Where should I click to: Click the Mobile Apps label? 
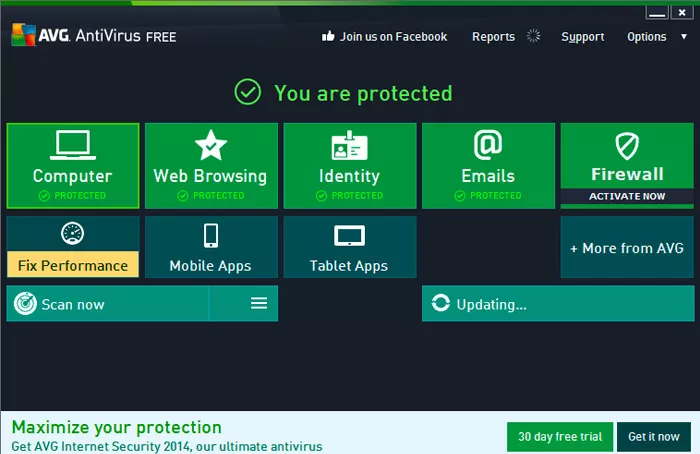(x=210, y=266)
